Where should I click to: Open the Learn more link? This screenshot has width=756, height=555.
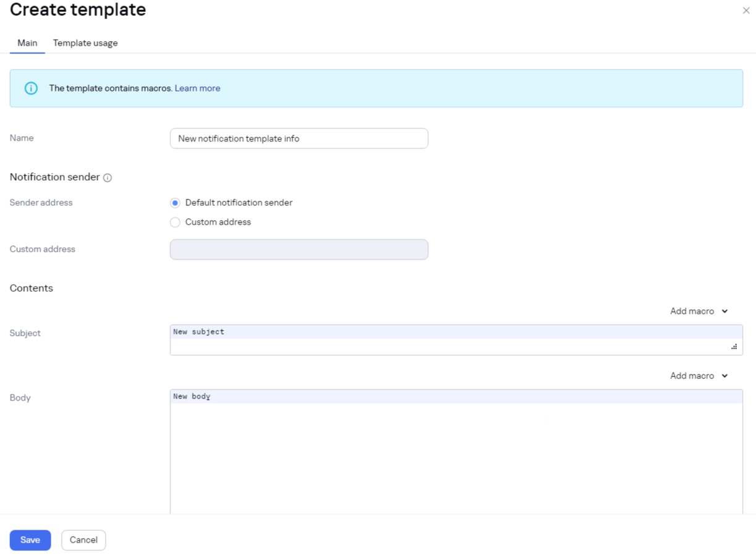[x=197, y=88]
